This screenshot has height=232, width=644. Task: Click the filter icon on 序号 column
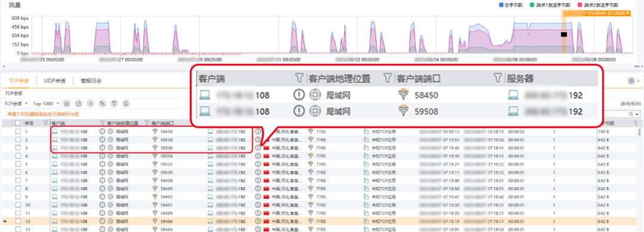click(45, 123)
